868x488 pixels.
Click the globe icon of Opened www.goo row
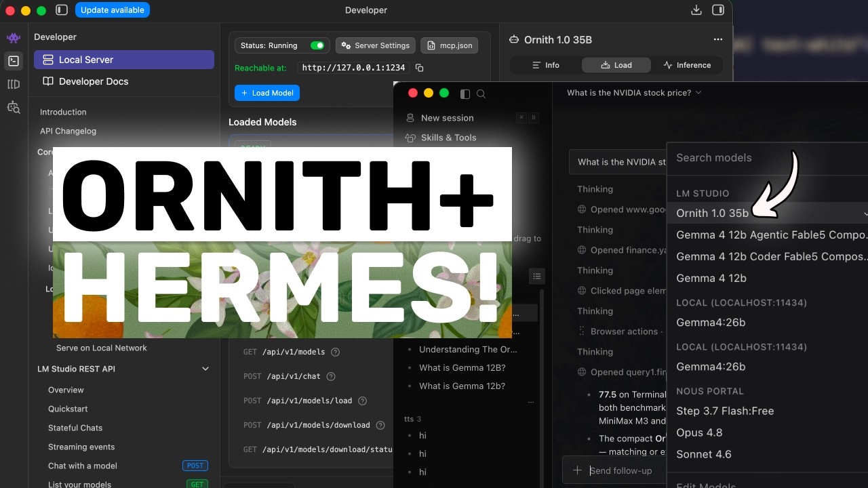pyautogui.click(x=582, y=209)
